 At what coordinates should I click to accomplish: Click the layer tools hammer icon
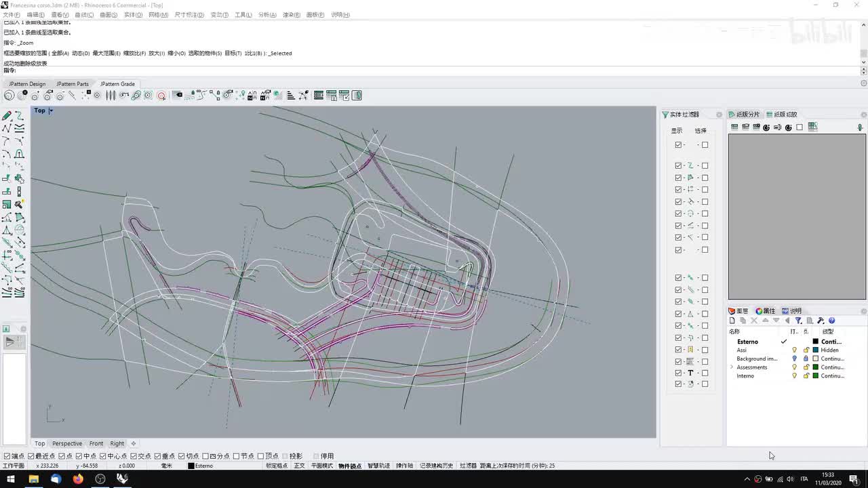pos(821,321)
